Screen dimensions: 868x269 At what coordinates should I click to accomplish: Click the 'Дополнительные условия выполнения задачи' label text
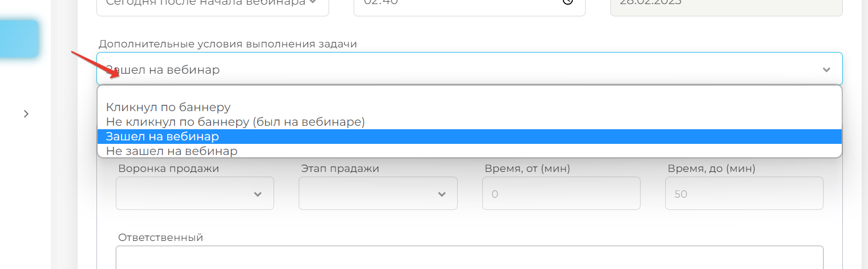228,44
